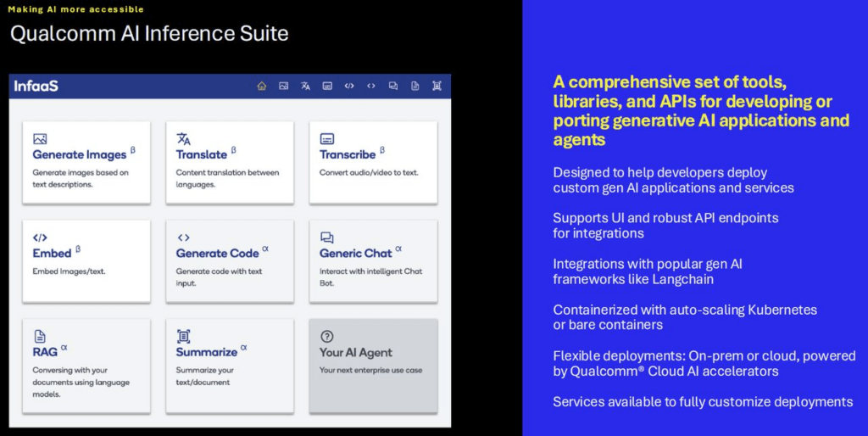
Task: Click the code-slash icon on Embed card
Action: tap(40, 238)
